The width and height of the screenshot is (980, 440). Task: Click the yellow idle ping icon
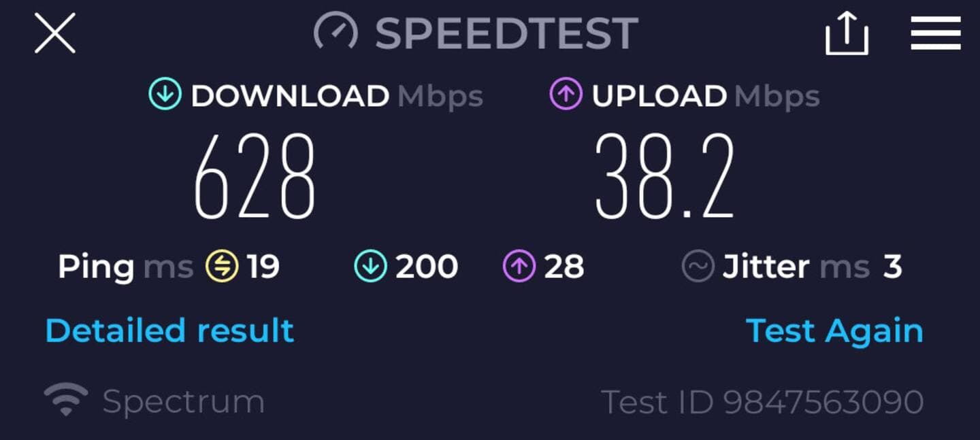[223, 267]
